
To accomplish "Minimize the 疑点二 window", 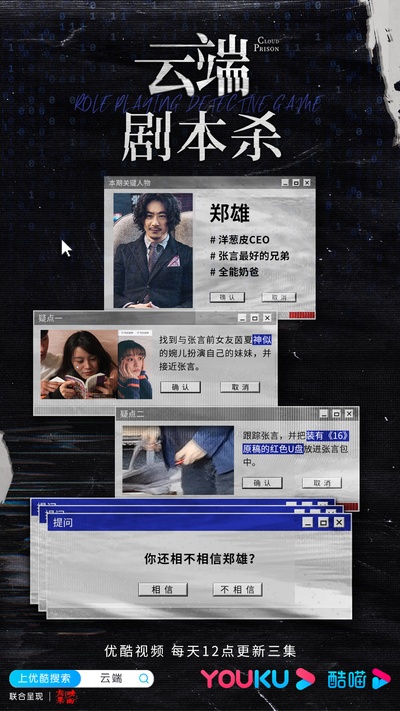I will (323, 414).
